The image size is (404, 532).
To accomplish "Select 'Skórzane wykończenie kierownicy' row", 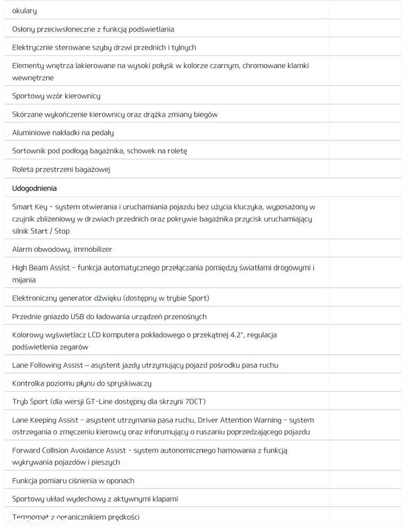I will point(115,114).
